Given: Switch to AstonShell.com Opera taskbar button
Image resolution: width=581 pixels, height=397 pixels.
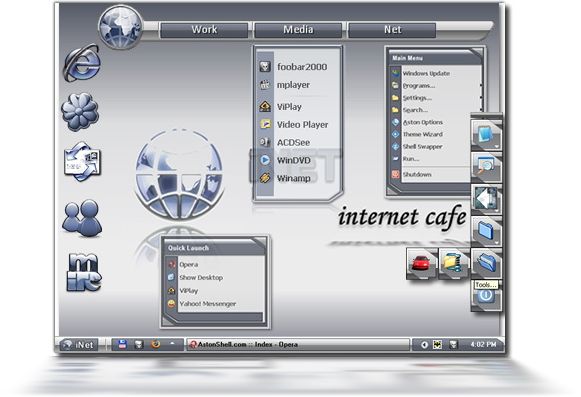Looking at the screenshot, I should (298, 345).
